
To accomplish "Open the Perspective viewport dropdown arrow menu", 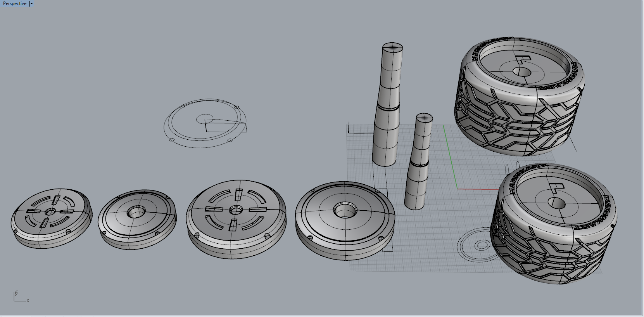I will pyautogui.click(x=31, y=3).
